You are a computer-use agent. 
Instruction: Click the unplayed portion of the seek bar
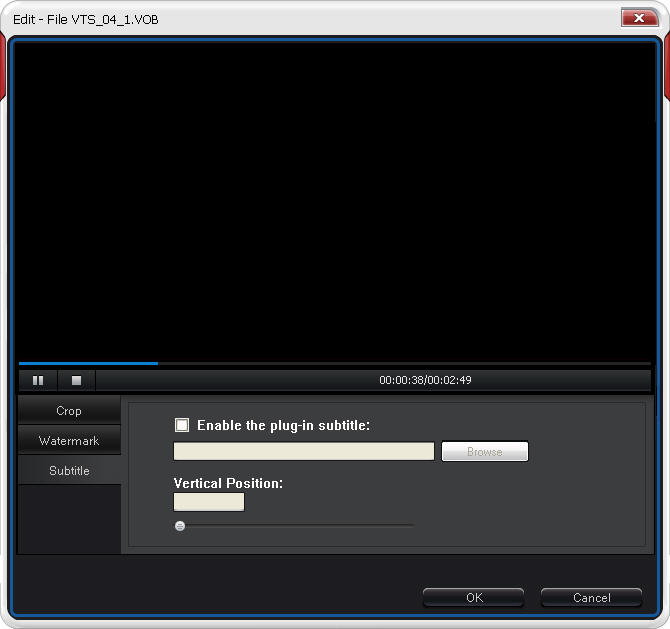point(400,364)
